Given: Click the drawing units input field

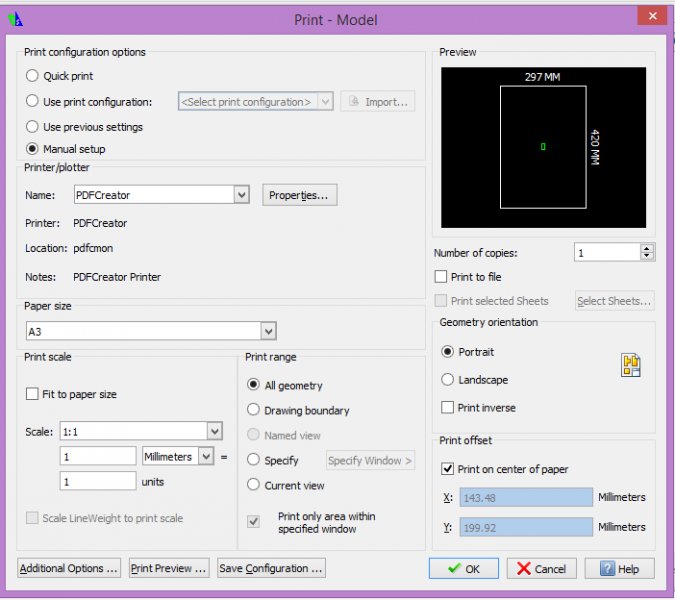Looking at the screenshot, I should [98, 481].
